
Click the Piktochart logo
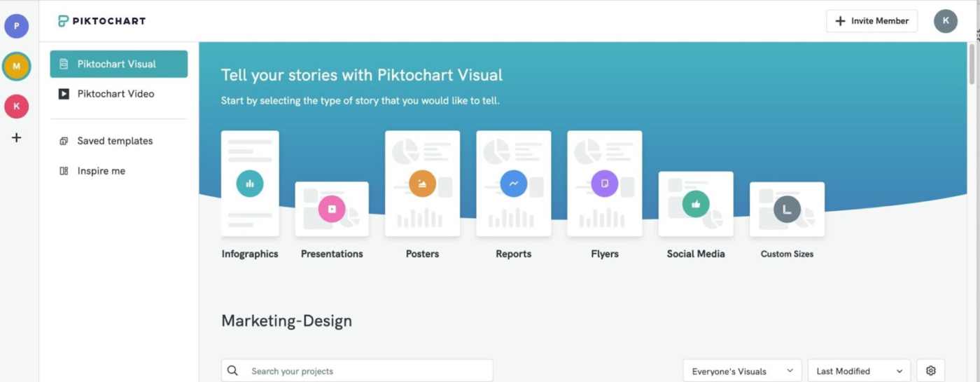102,21
